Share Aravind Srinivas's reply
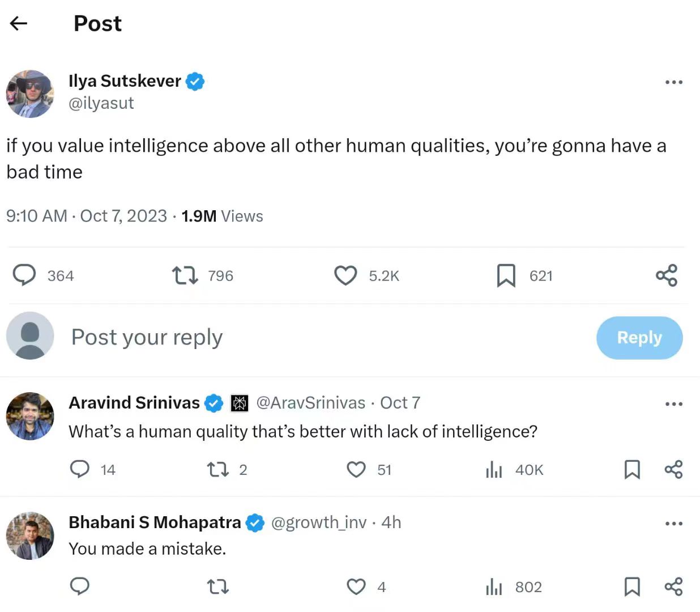 673,469
